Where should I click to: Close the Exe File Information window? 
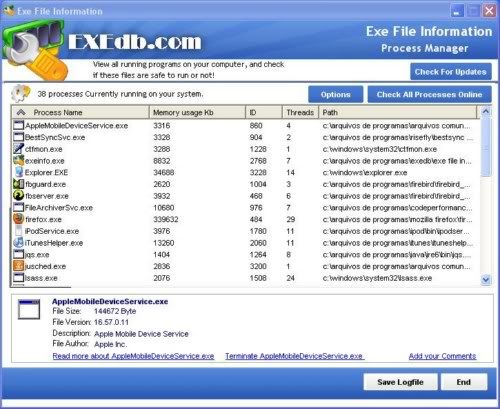489,11
